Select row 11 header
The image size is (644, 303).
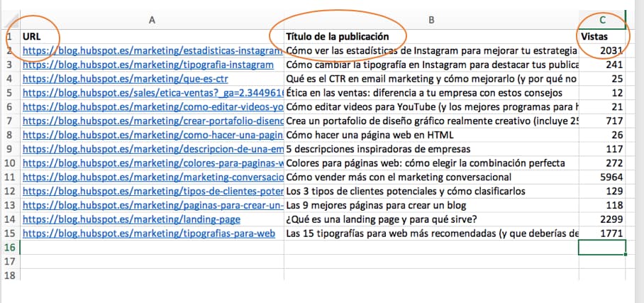[x=10, y=177]
